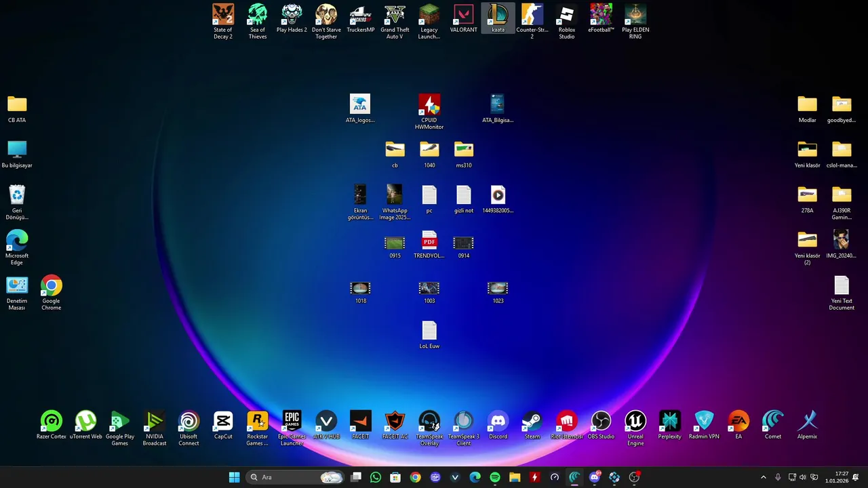This screenshot has width=868, height=488.
Task: Select the TruckersMP shortcut
Action: click(361, 19)
